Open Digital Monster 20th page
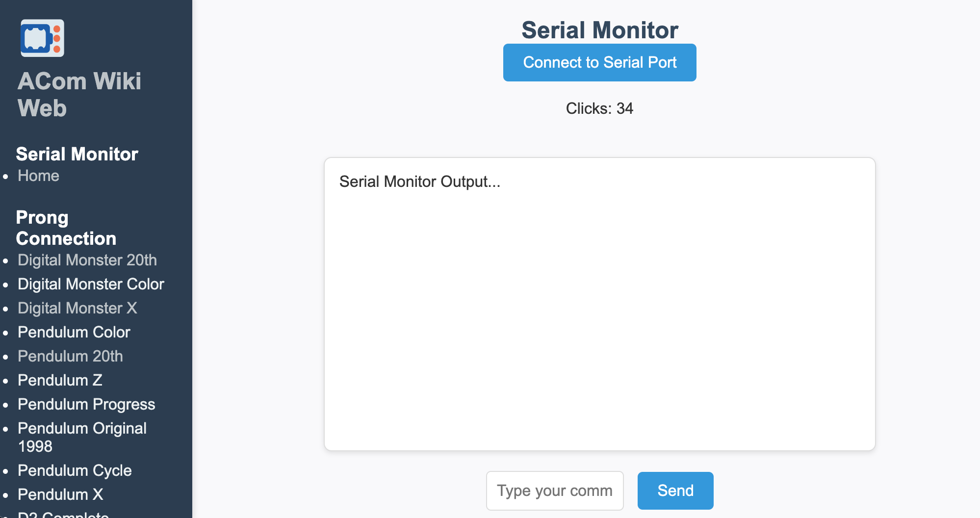 pyautogui.click(x=87, y=260)
